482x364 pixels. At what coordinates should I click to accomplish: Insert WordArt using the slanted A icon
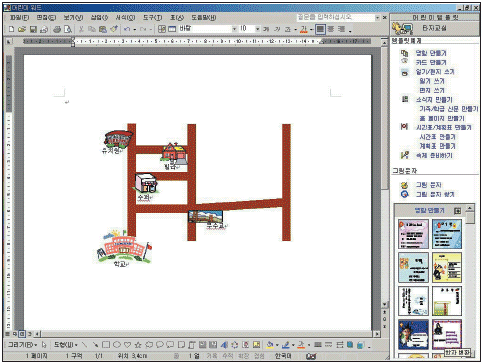224,345
